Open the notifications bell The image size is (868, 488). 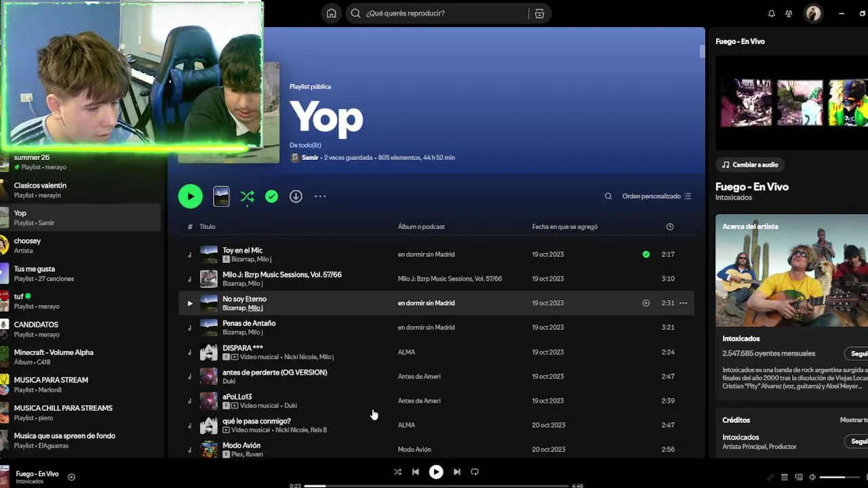(771, 14)
